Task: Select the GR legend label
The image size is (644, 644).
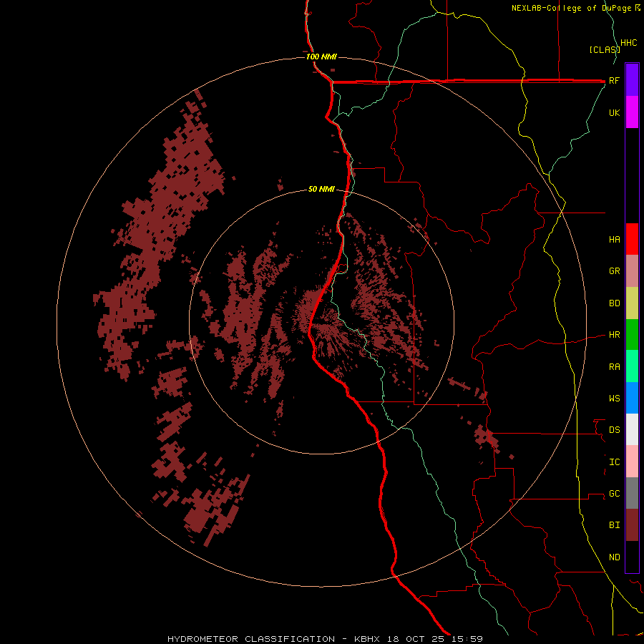Action: [614, 271]
